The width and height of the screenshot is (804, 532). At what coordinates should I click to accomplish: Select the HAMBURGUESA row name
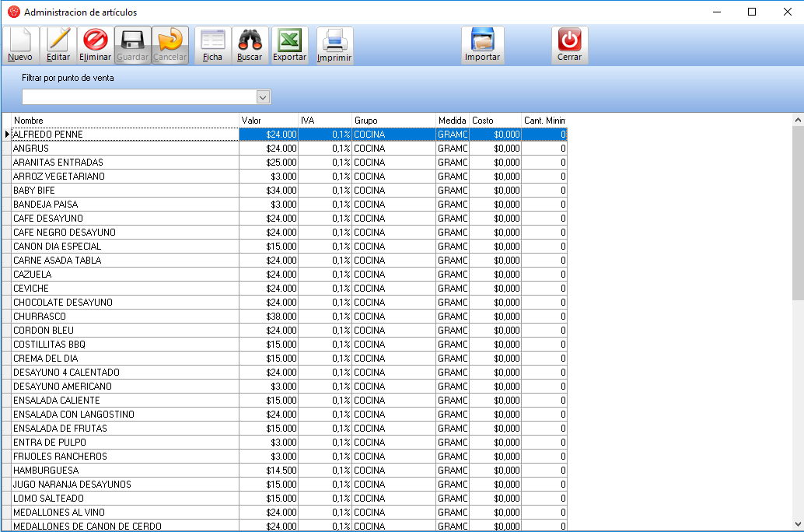(46, 471)
